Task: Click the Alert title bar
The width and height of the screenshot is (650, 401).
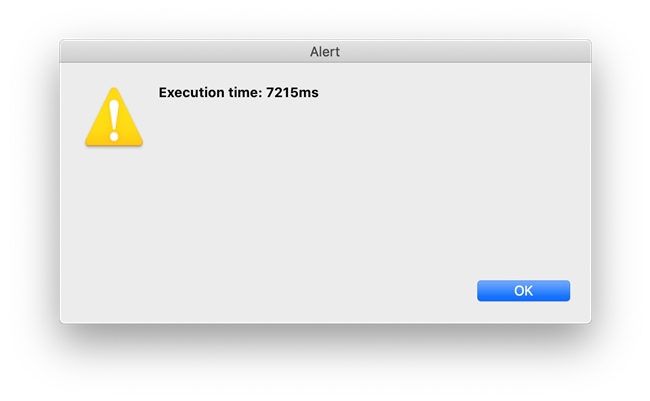Action: point(325,51)
